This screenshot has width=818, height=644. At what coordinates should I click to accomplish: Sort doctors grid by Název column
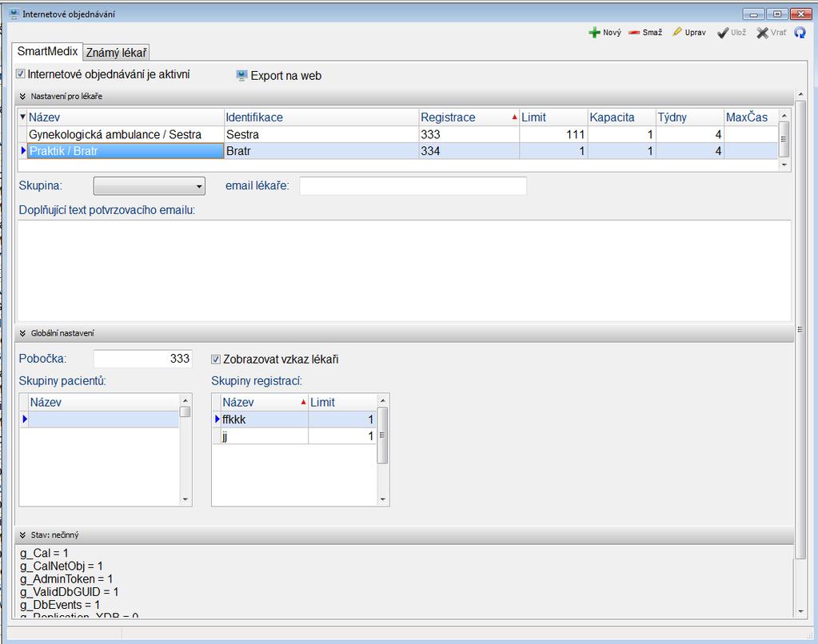click(126, 117)
